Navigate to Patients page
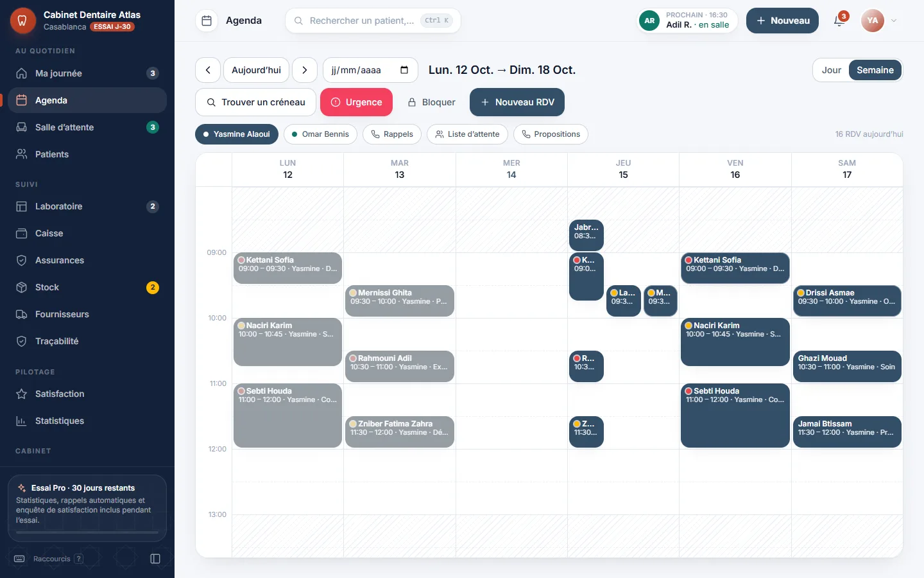The height and width of the screenshot is (578, 924). tap(87, 154)
